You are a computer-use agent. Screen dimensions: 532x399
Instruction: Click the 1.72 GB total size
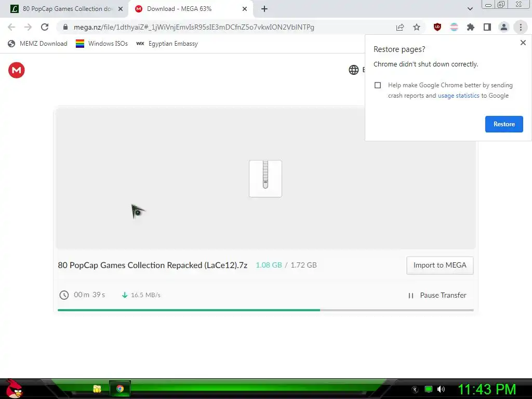(x=303, y=265)
